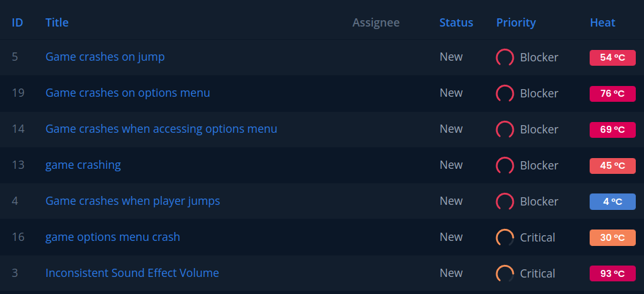Image resolution: width=644 pixels, height=294 pixels.
Task: Open the 'Inconsistent Sound Effect Volume' issue
Action: (132, 273)
